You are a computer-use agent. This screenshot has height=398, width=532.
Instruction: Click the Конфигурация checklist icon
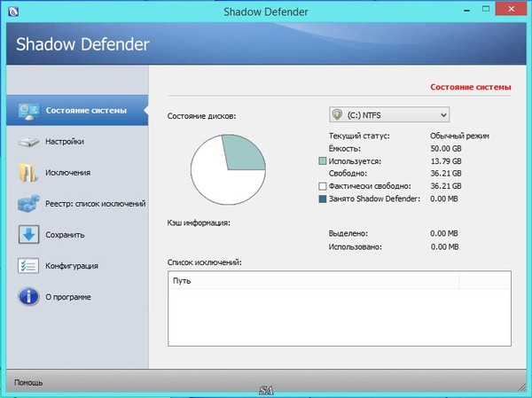click(28, 266)
